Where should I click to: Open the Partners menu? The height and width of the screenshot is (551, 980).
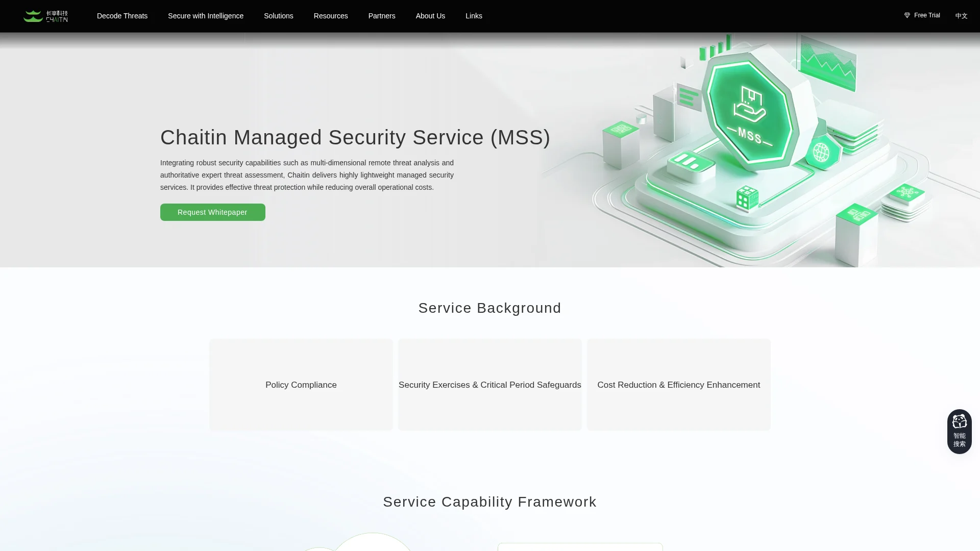[382, 16]
